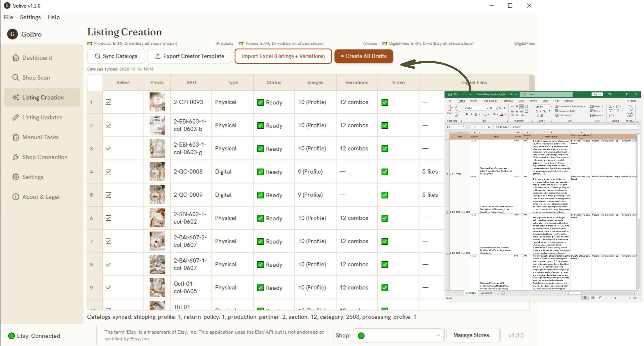This screenshot has width=644, height=346.
Task: Open the Dashboard page in the sidebar
Action: (x=42, y=58)
